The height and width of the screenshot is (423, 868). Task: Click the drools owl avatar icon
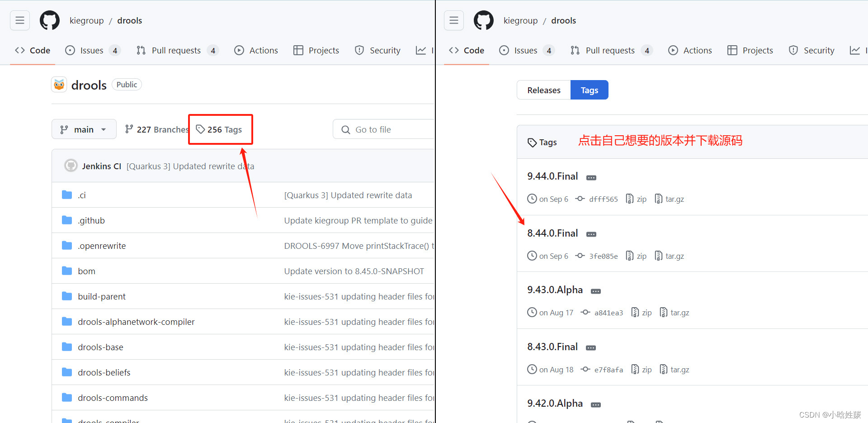(x=59, y=85)
